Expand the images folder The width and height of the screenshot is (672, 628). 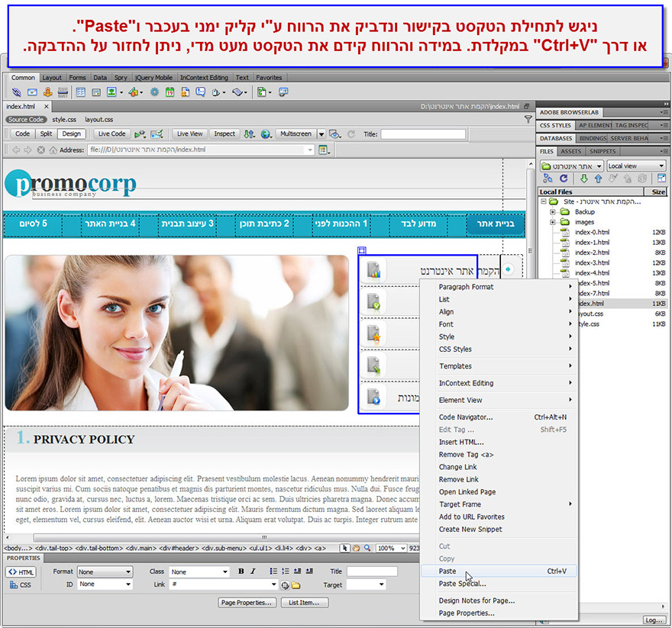[552, 222]
